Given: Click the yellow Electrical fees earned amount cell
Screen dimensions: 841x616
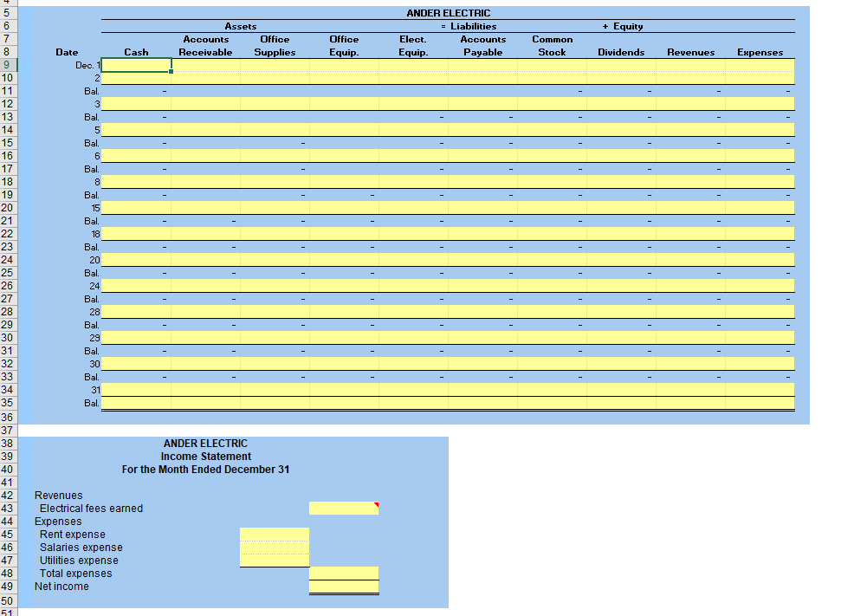Looking at the screenshot, I should tap(343, 509).
